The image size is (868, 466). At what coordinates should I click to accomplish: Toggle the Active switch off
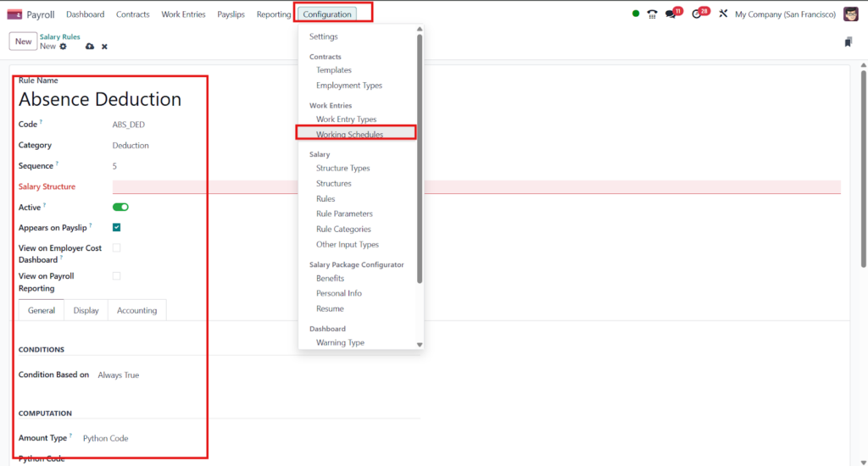pos(120,207)
